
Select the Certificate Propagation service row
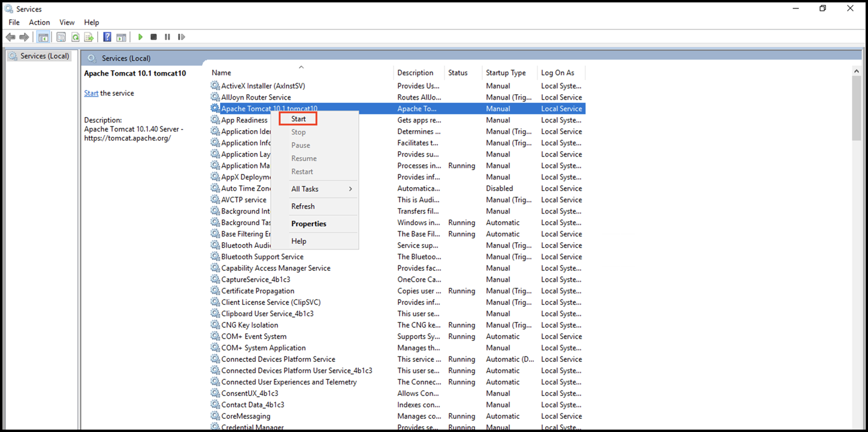pos(257,291)
